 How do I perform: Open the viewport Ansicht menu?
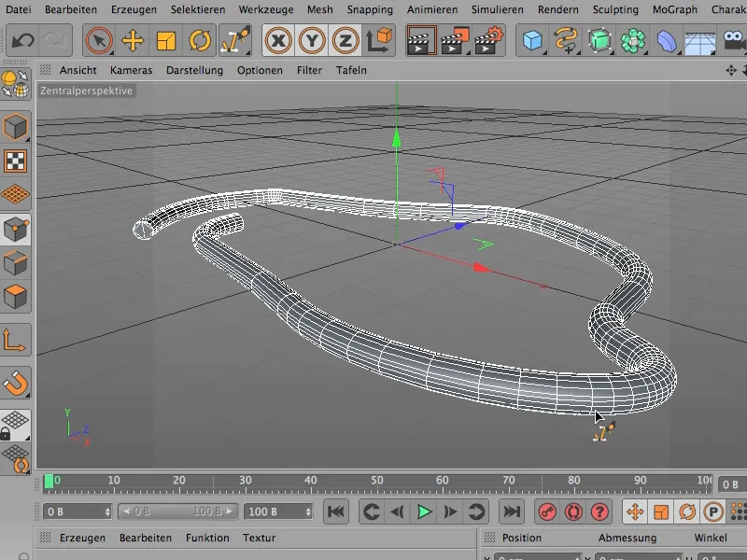(x=78, y=70)
